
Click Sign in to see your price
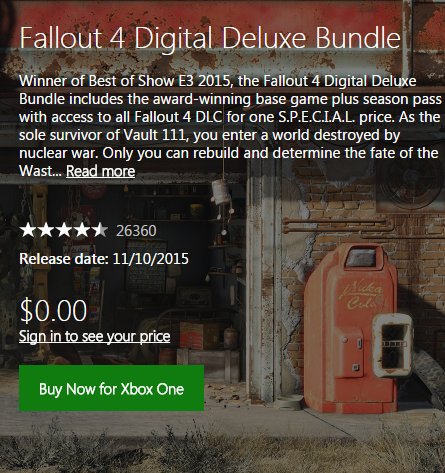[94, 336]
